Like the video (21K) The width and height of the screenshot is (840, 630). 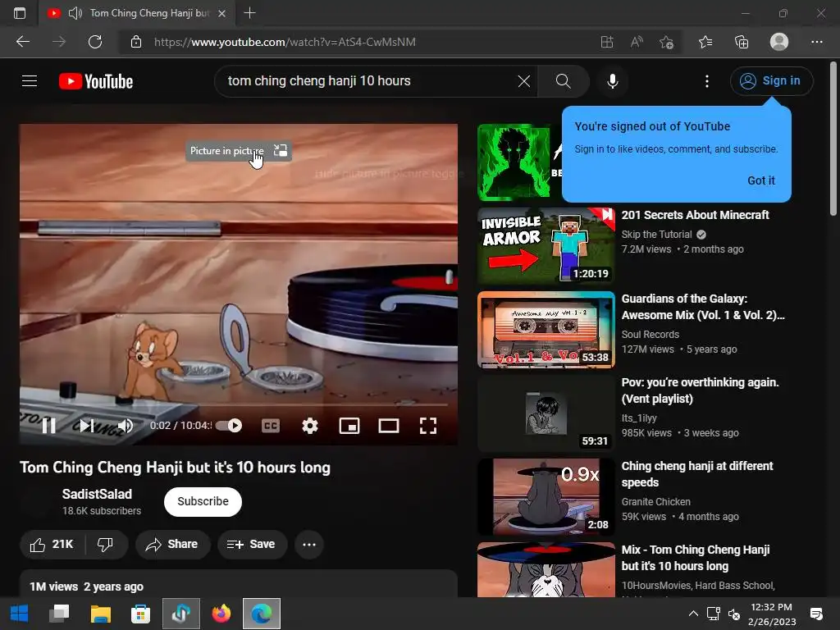click(52, 545)
